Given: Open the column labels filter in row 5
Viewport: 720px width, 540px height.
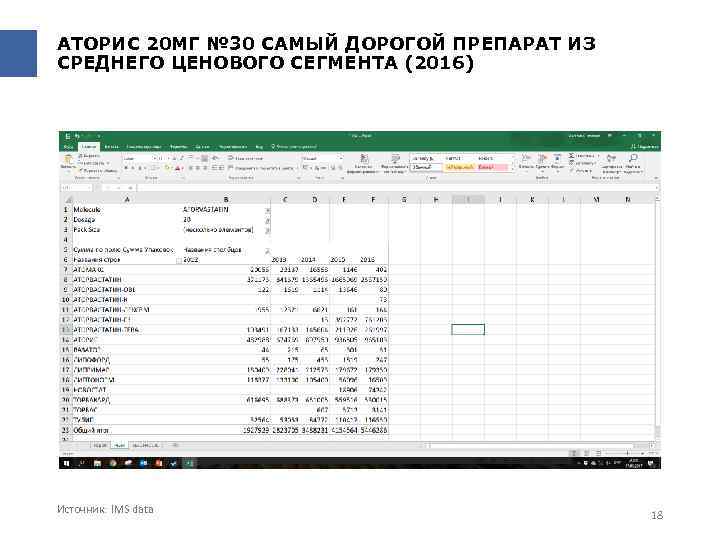Looking at the screenshot, I should pos(267,251).
